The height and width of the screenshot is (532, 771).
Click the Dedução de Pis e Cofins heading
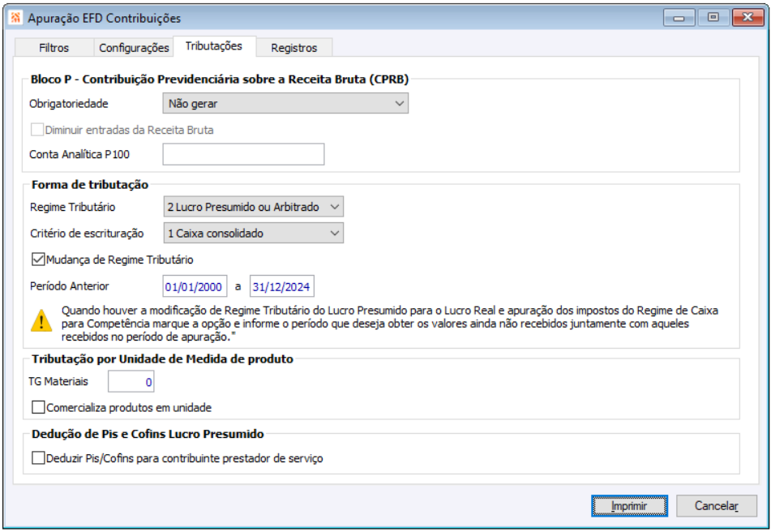pyautogui.click(x=148, y=434)
